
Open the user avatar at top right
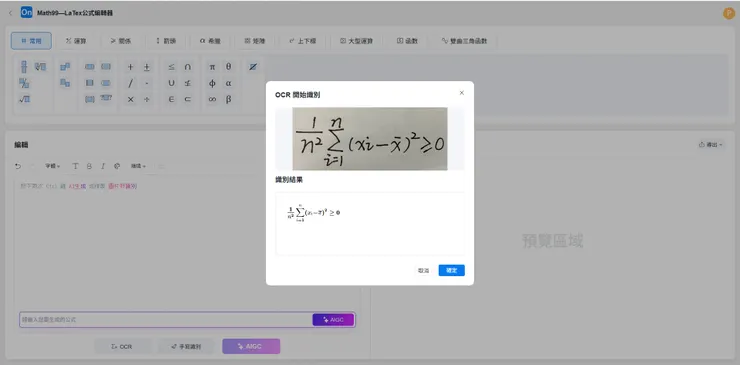click(x=728, y=14)
